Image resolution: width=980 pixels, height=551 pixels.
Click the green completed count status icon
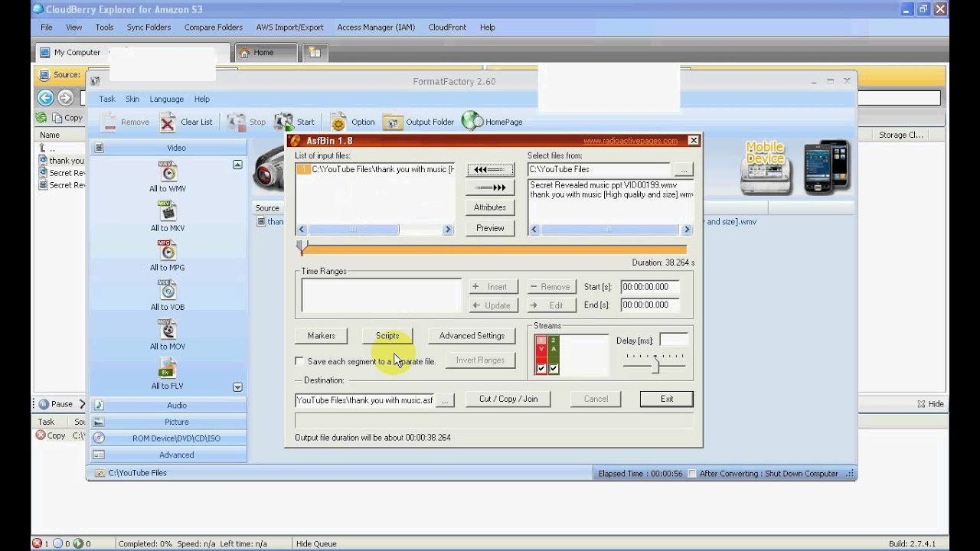(x=77, y=543)
